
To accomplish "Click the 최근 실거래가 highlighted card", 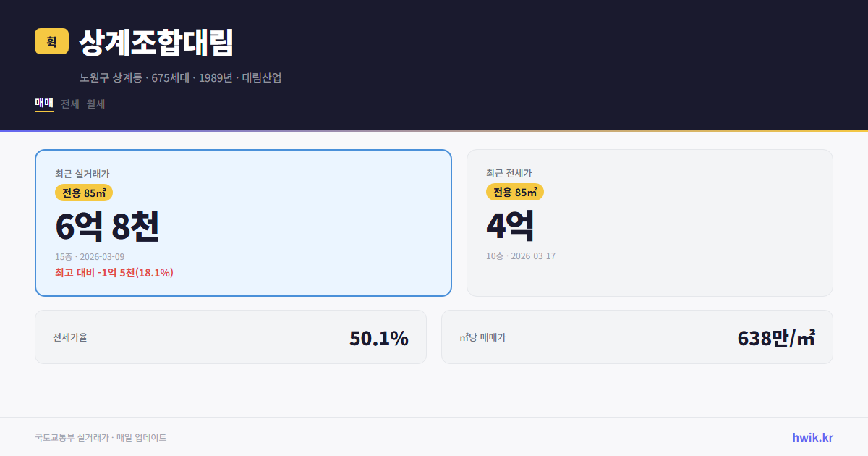I will pos(242,223).
